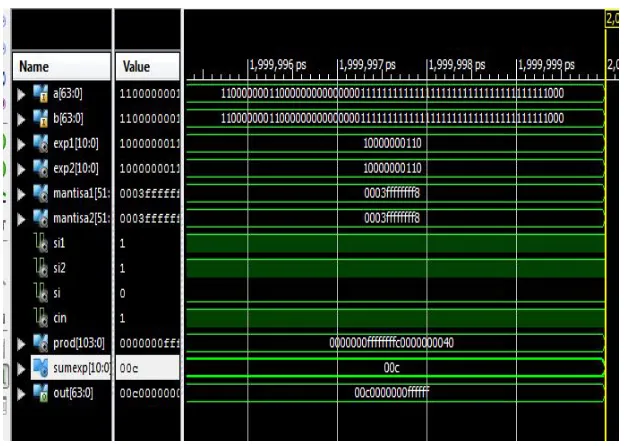Click the 0000000ff value of prod
Image resolution: width=624 pixels, height=446 pixels.
(150, 343)
